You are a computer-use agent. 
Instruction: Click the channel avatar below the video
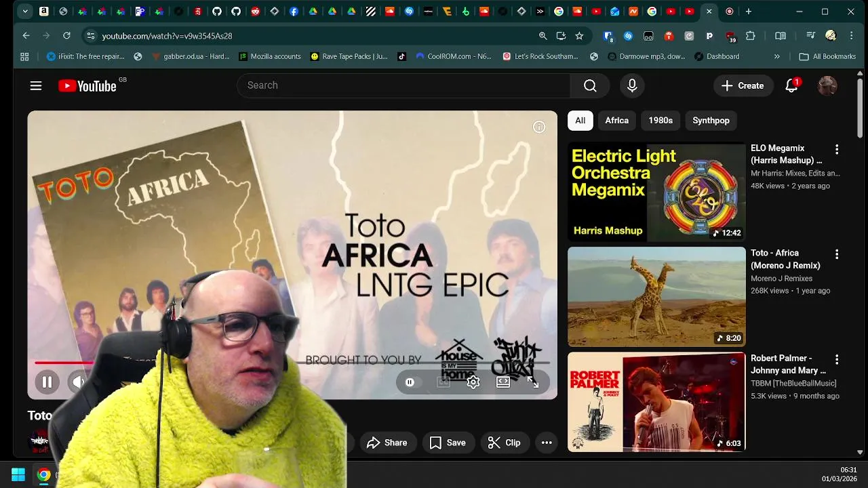click(x=39, y=442)
